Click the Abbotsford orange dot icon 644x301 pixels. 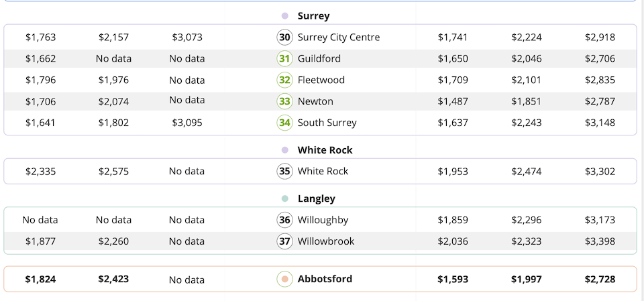[285, 279]
